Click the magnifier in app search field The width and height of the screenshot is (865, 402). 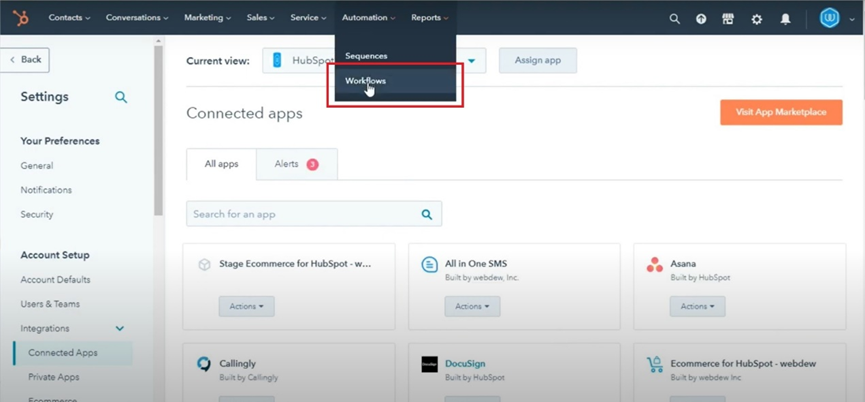426,215
